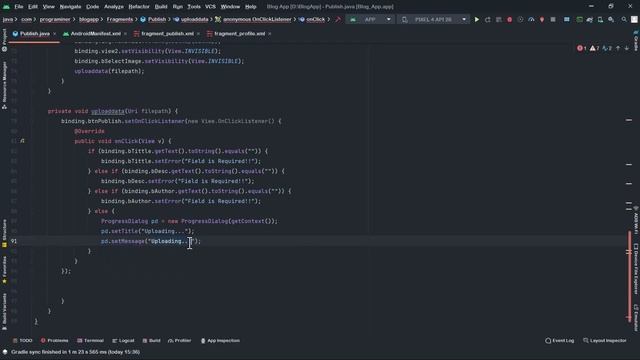Click the uploaddata method name in declaration
This screenshot has height=360, width=640.
click(107, 111)
